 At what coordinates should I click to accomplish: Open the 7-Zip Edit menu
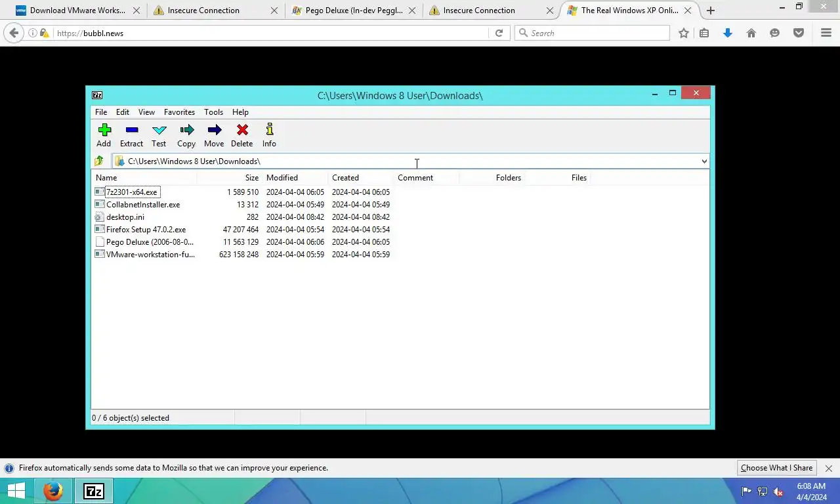(123, 112)
